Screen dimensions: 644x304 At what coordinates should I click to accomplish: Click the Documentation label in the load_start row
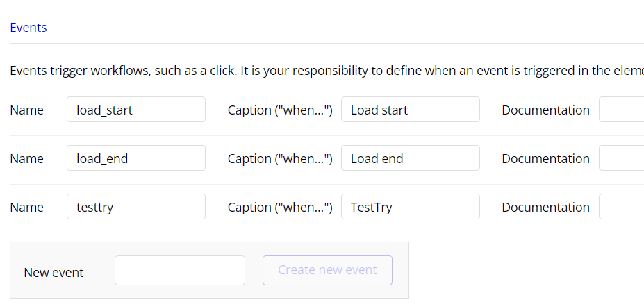pos(545,110)
